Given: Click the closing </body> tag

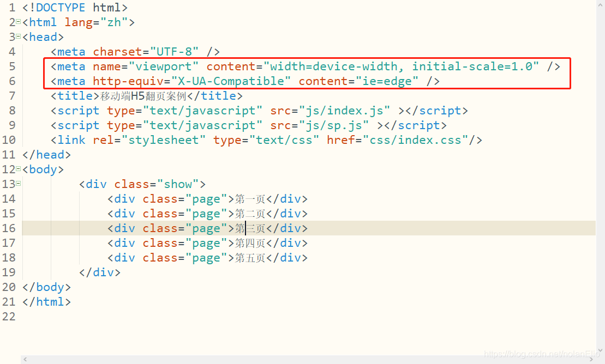Looking at the screenshot, I should coord(47,287).
